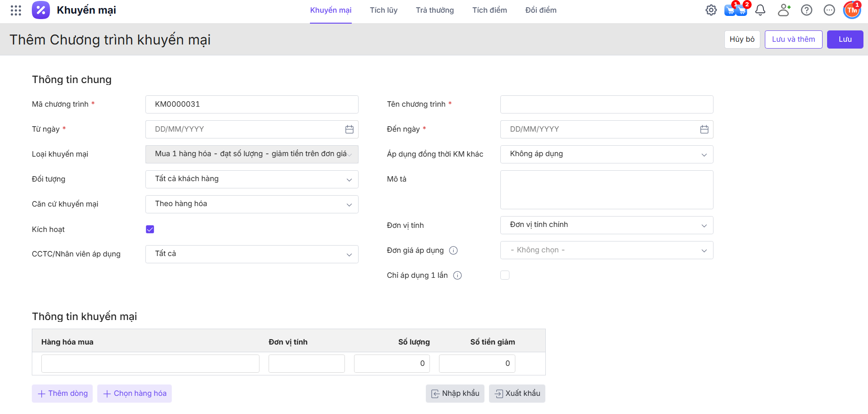Switch to the Tích lũy tab

tap(384, 10)
